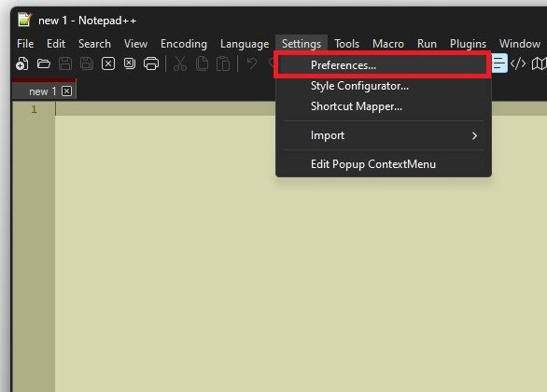Open the Plugins menu

pos(468,44)
